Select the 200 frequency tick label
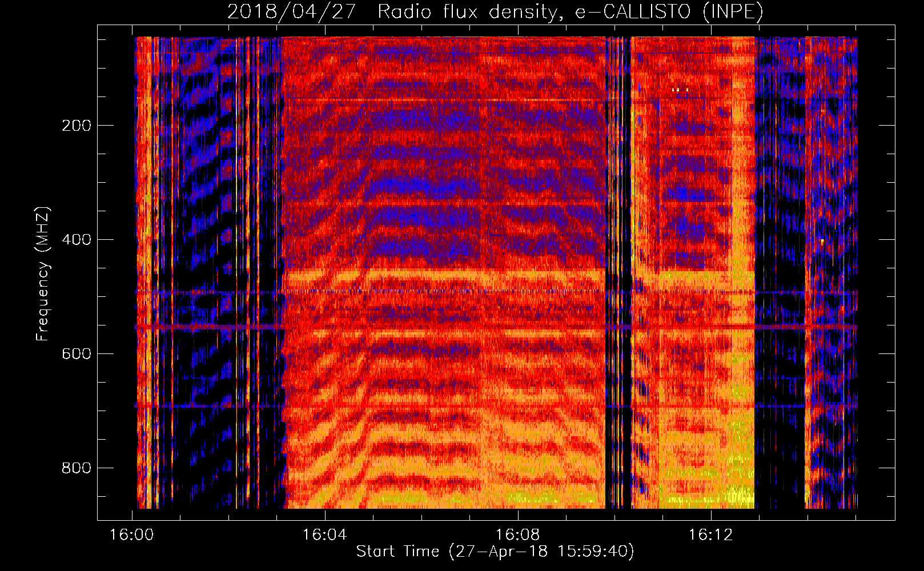Image resolution: width=924 pixels, height=571 pixels. 77,126
